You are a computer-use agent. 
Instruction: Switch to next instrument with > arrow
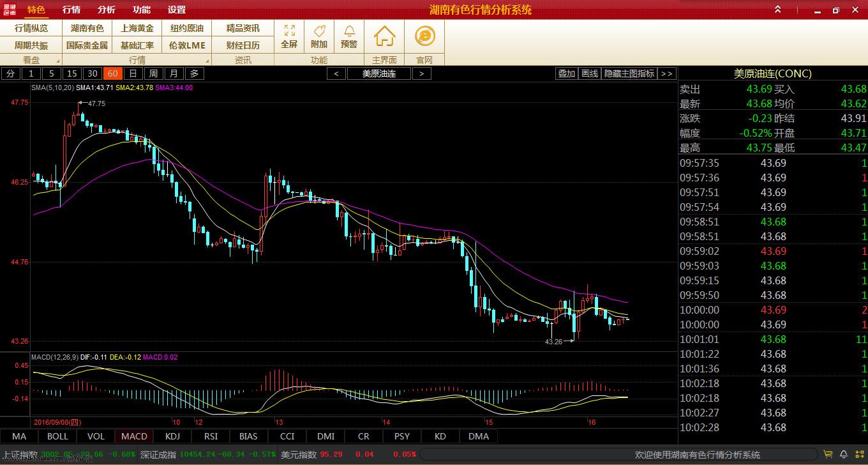pos(421,73)
